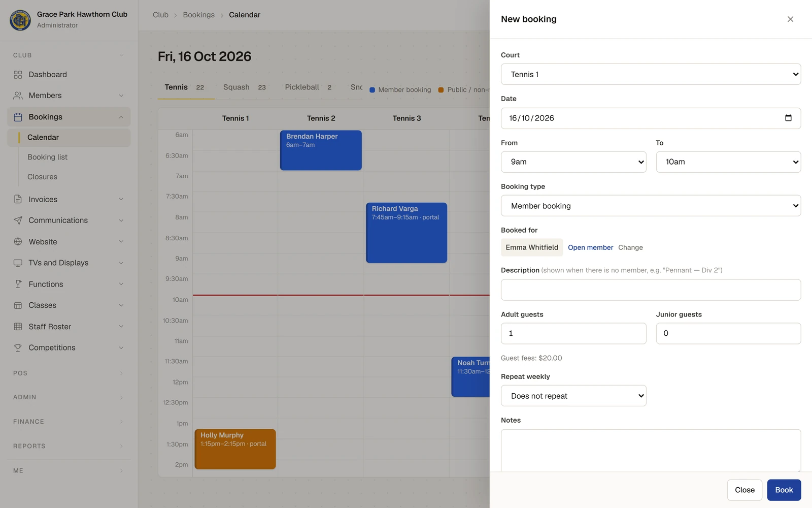Image resolution: width=812 pixels, height=508 pixels.
Task: Open the Booking type dropdown
Action: tap(651, 206)
